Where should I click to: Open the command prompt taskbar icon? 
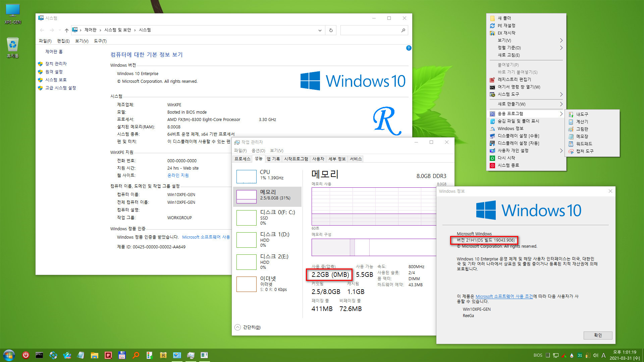pos(39,355)
